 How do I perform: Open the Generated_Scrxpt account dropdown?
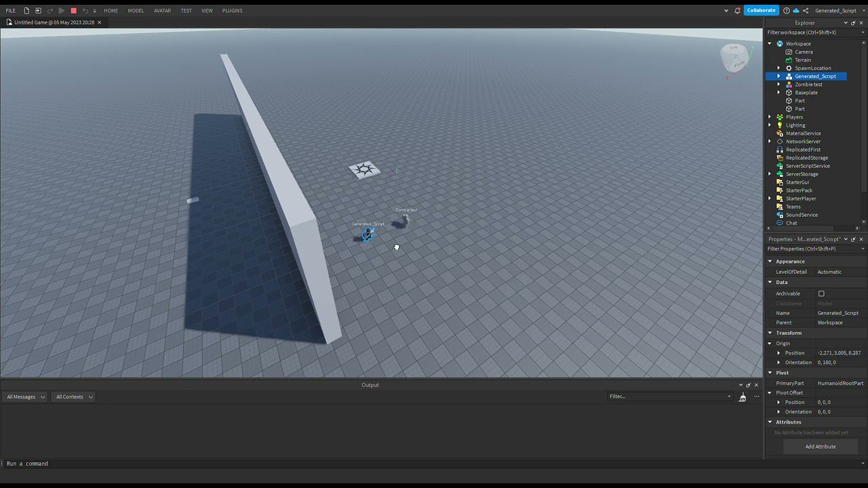(840, 11)
